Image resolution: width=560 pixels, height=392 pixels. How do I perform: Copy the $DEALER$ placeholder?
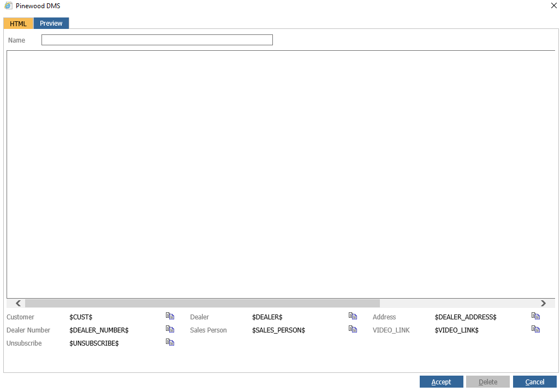pos(353,316)
